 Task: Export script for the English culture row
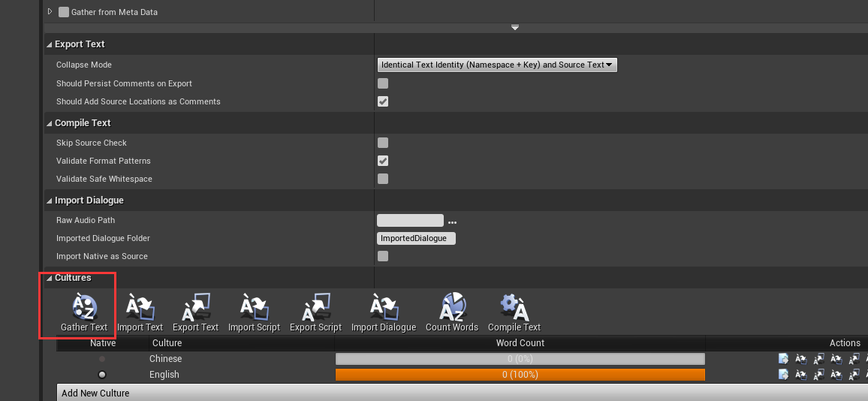(854, 375)
